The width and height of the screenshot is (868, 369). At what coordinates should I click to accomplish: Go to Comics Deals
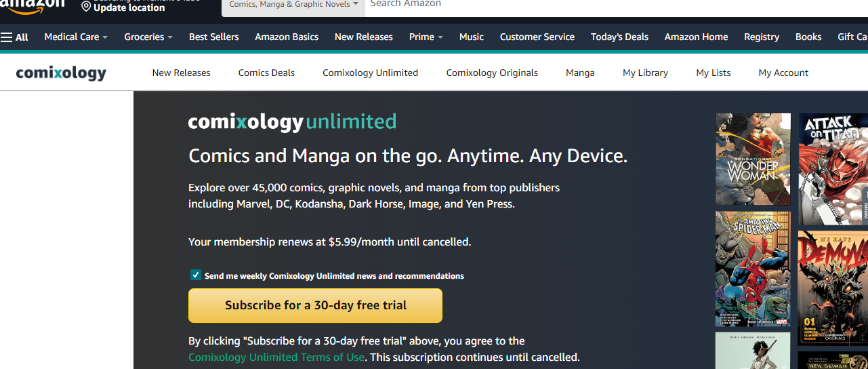[x=266, y=73]
